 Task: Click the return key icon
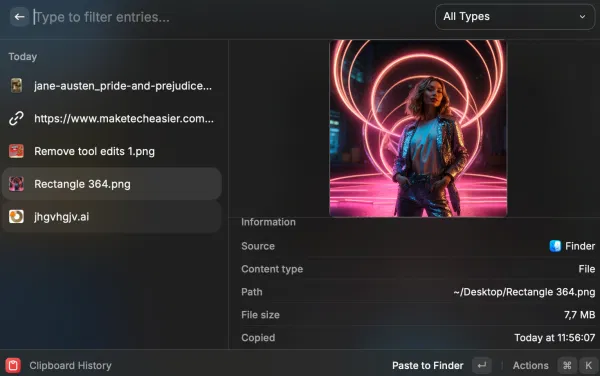coord(482,366)
